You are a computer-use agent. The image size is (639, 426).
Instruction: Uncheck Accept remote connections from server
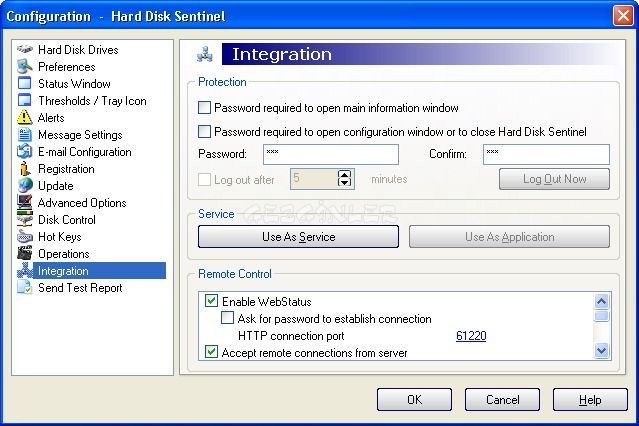(x=211, y=351)
